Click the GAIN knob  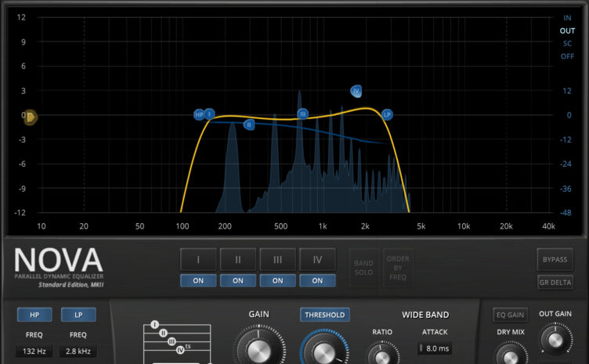pyautogui.click(x=258, y=350)
